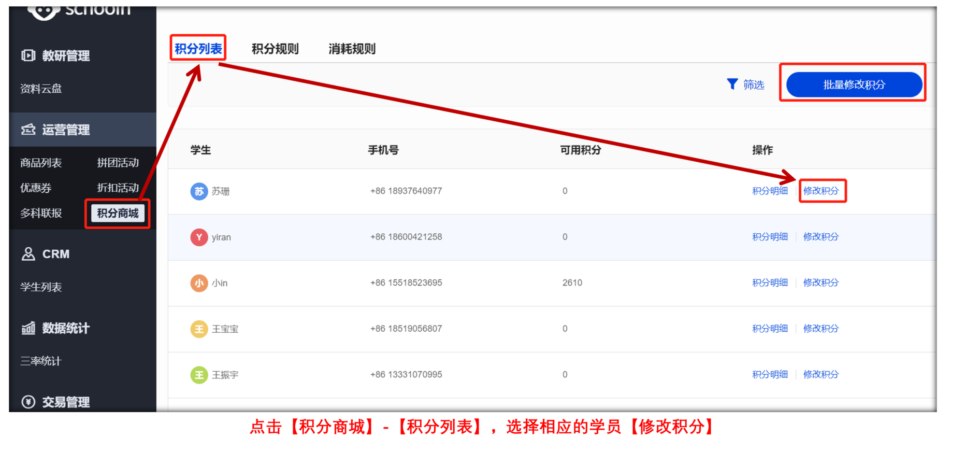Click the 可用积分 column header

581,150
